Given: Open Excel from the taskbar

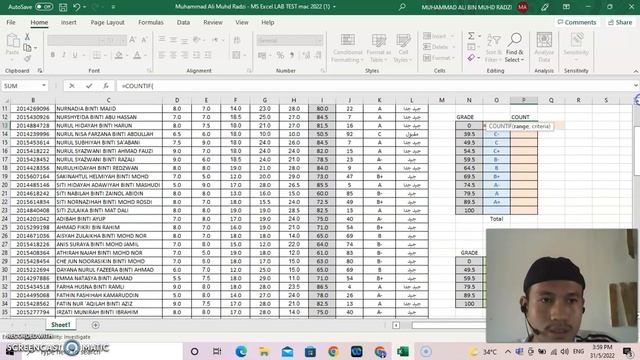Looking at the screenshot, I should coord(402,351).
